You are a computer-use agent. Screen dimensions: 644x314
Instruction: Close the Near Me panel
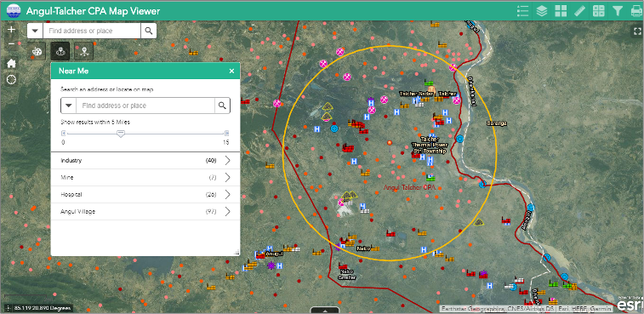point(231,71)
